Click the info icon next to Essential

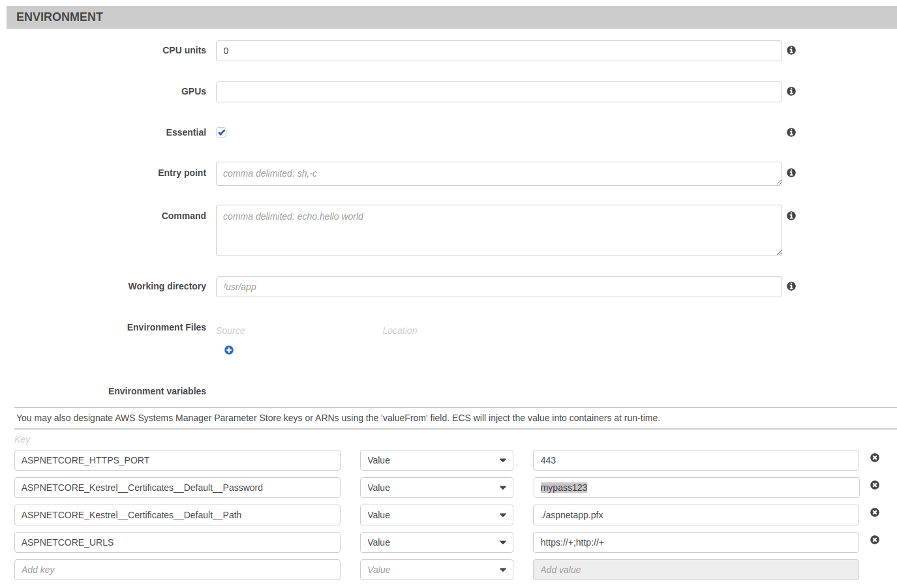point(791,132)
